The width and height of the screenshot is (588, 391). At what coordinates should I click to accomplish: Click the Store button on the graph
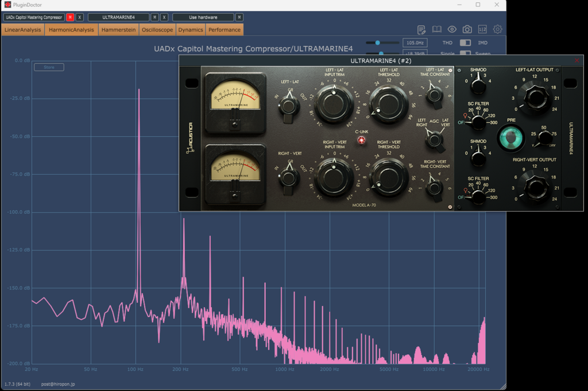49,67
